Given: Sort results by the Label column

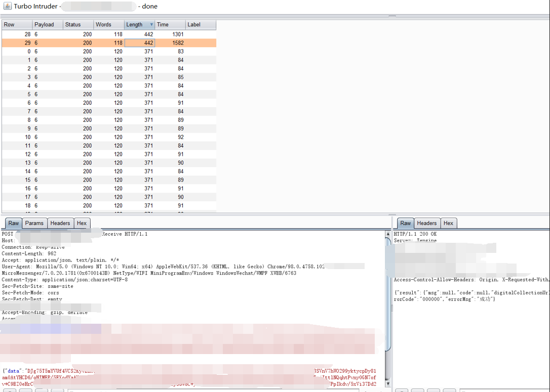Looking at the screenshot, I should (x=201, y=24).
